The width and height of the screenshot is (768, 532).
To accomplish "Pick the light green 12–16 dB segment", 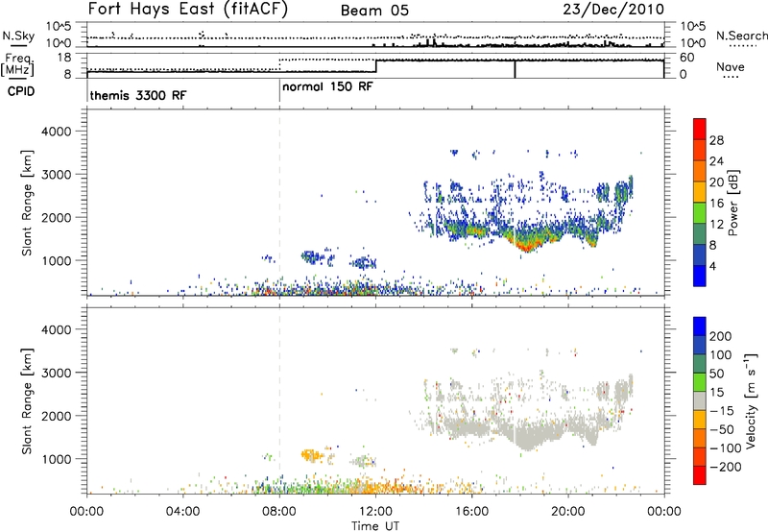I will [700, 212].
